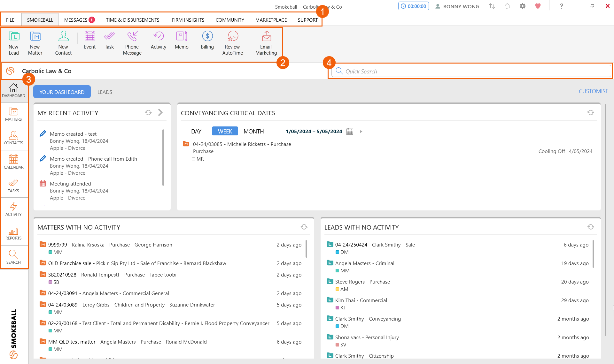Open the SUPPORT tab
This screenshot has height=364, width=614.
click(308, 20)
